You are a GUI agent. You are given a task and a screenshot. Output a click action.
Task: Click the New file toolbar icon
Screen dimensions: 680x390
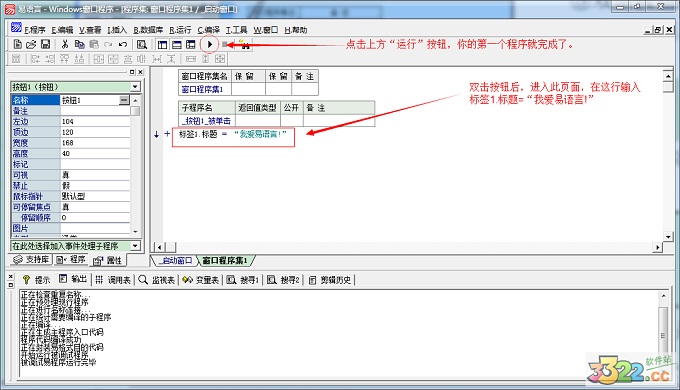(x=18, y=44)
